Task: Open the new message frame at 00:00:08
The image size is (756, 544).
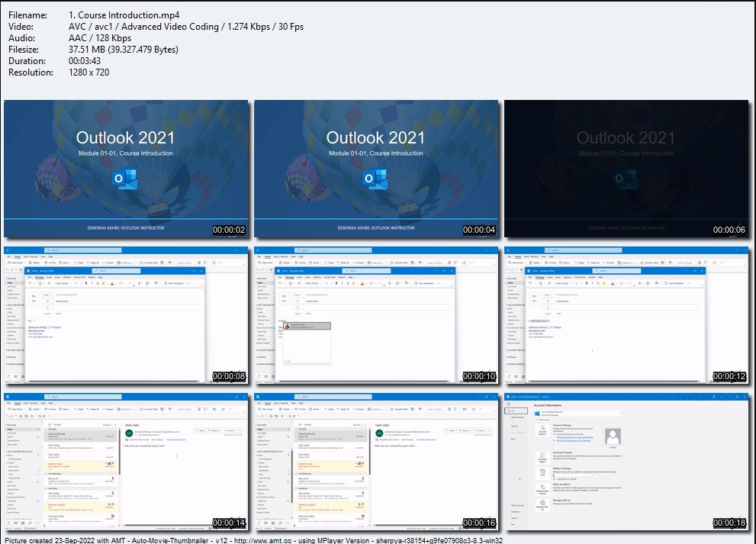Action: tap(126, 315)
